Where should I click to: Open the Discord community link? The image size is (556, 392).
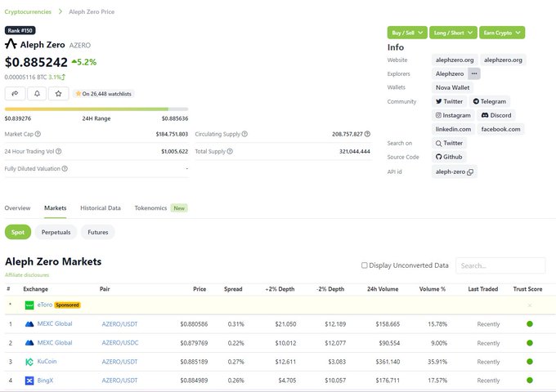click(x=496, y=115)
